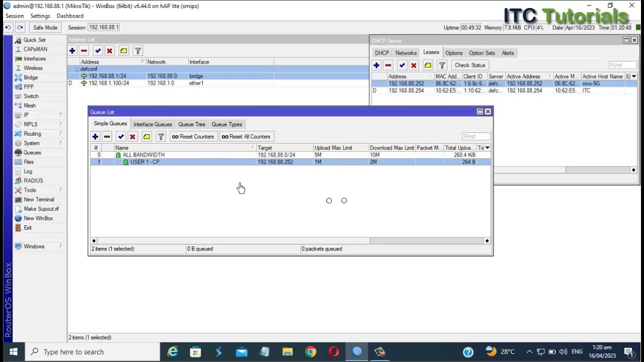Remove selected queue with minus icon
This screenshot has height=362, width=644.
(107, 137)
